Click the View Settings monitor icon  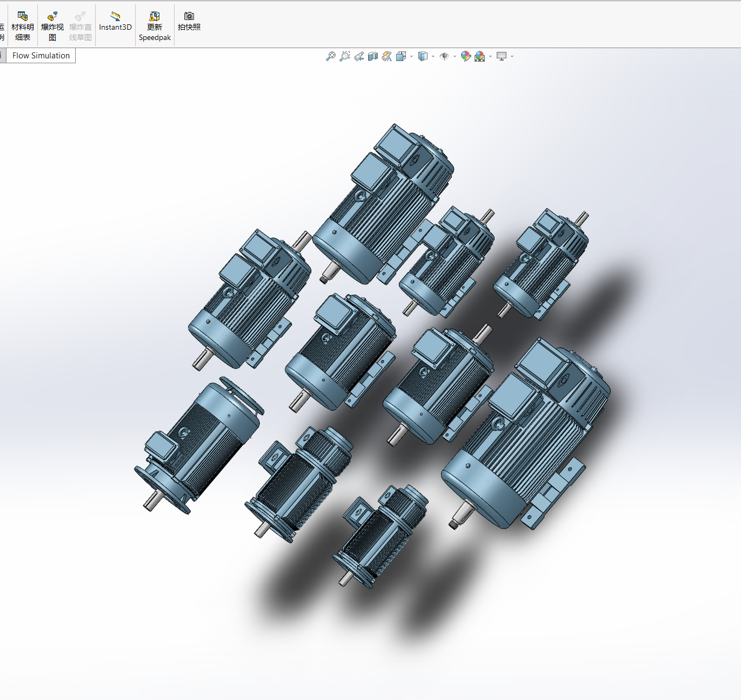coord(502,56)
